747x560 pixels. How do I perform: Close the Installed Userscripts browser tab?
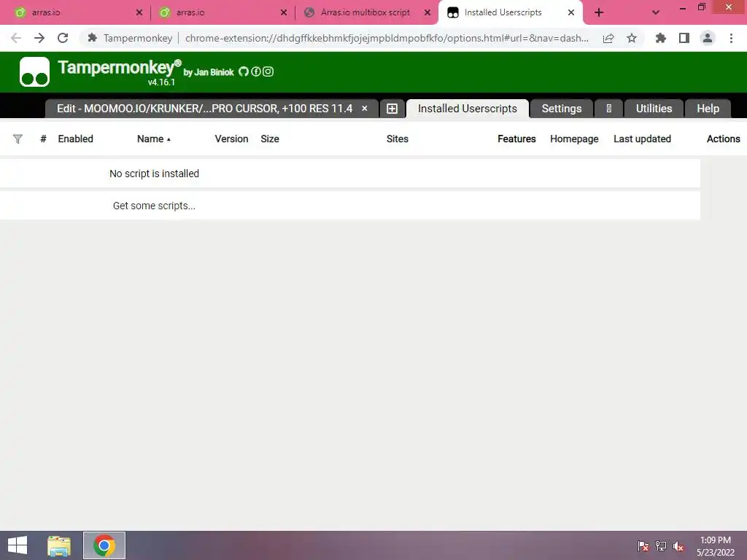click(x=570, y=13)
